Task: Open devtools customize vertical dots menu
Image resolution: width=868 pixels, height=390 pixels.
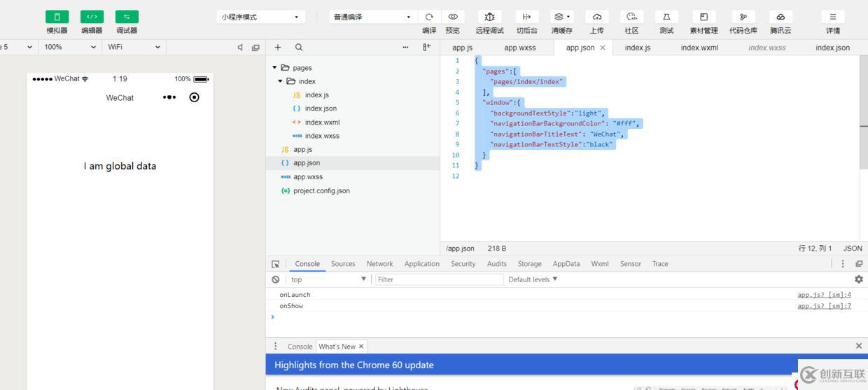Action: coord(843,264)
